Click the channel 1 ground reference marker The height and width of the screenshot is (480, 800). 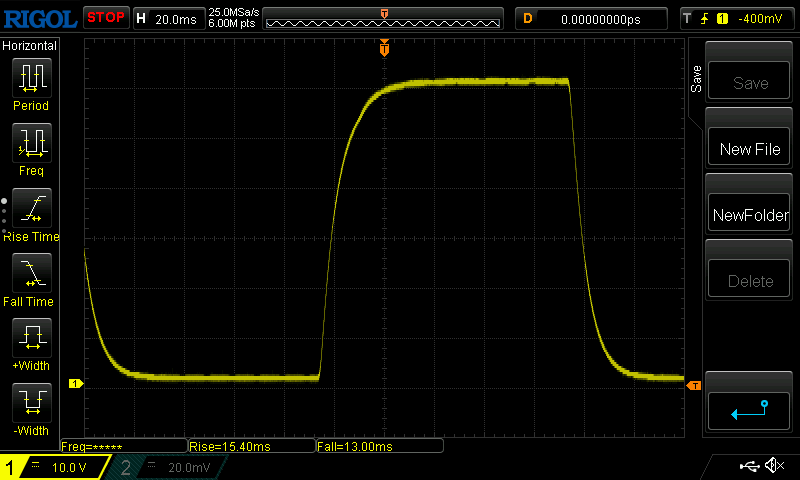tap(76, 383)
